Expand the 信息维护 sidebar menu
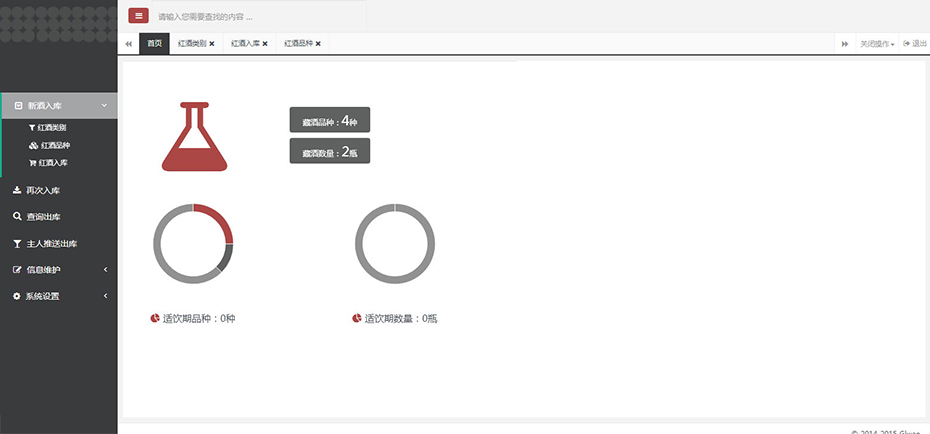 pyautogui.click(x=59, y=269)
